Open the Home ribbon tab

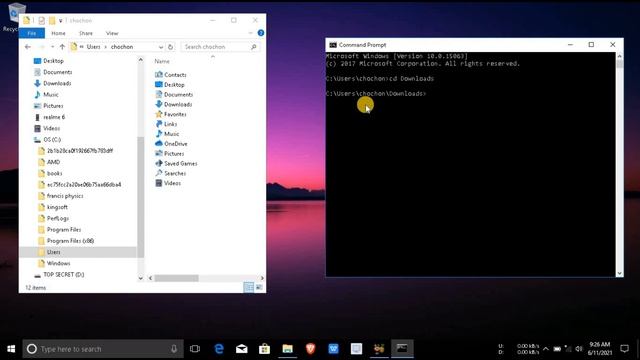pyautogui.click(x=58, y=33)
